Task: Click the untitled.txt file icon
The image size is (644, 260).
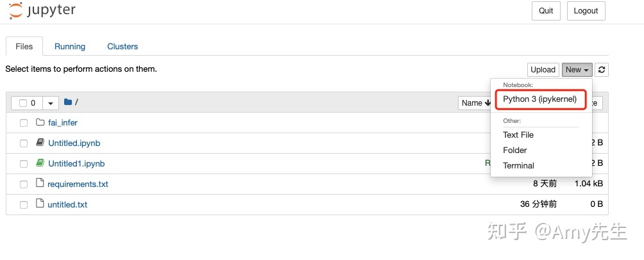Action: [x=40, y=204]
